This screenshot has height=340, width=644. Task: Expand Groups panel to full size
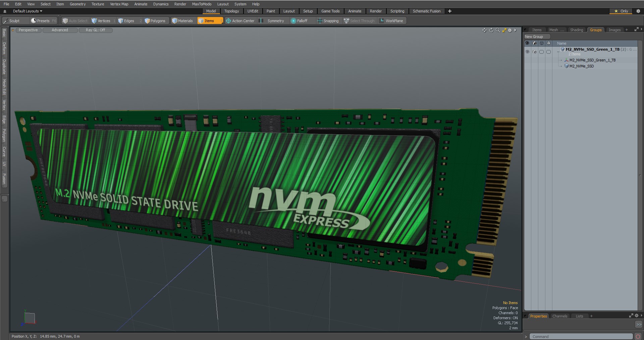636,30
